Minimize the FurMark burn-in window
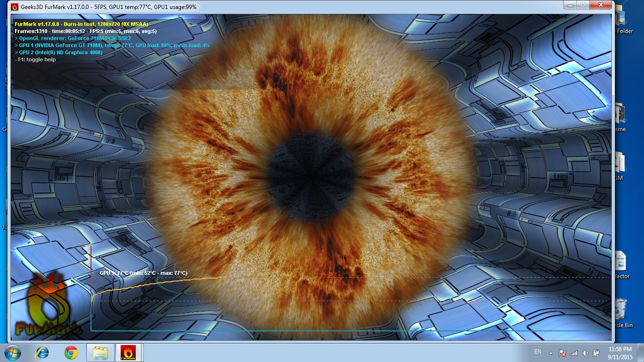This screenshot has height=362, width=644. point(570,5)
